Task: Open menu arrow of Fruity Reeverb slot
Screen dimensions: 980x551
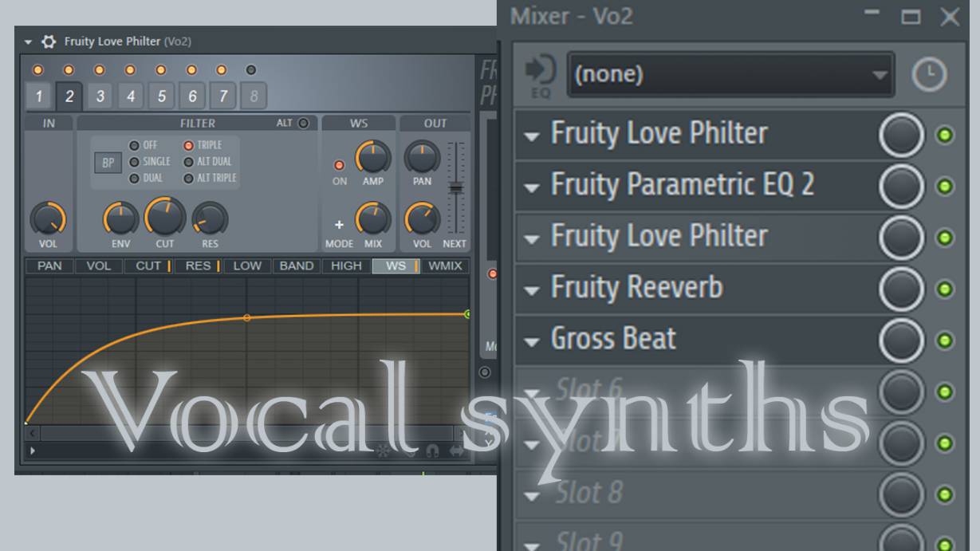Action: click(531, 290)
